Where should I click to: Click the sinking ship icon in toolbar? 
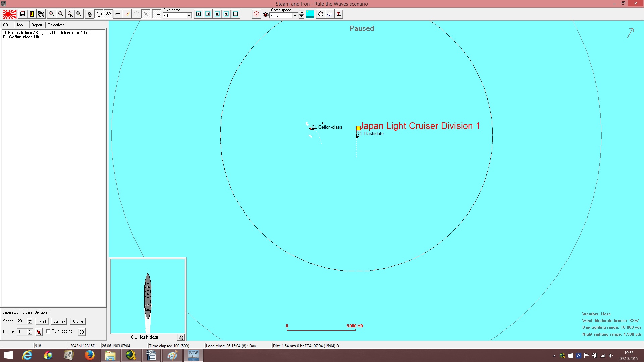click(x=339, y=14)
